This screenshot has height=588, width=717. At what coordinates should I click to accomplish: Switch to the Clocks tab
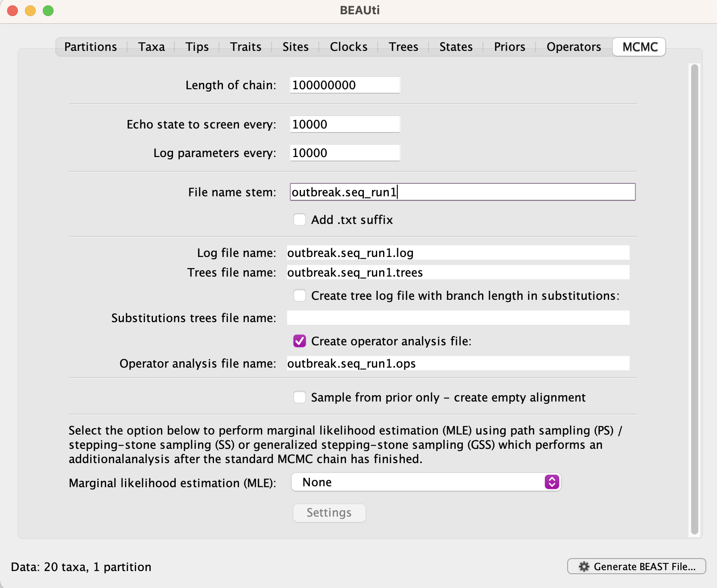(349, 47)
